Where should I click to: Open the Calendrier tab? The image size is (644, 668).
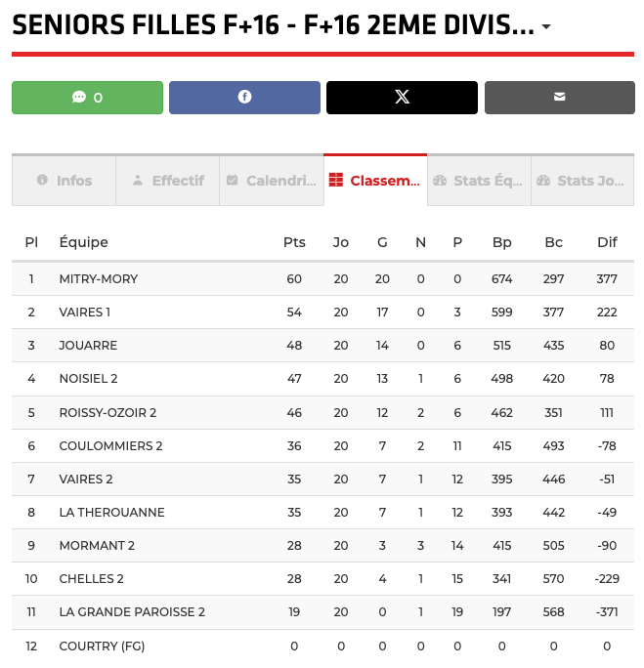[x=272, y=181]
